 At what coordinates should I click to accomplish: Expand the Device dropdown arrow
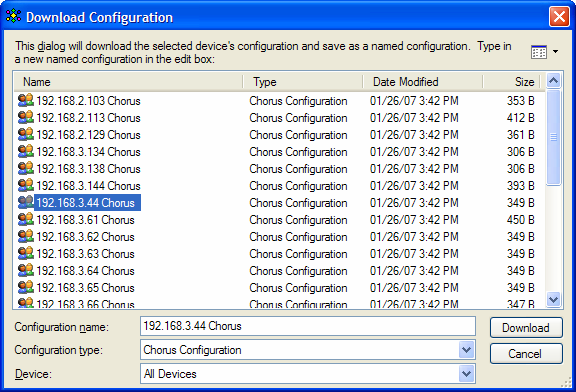pyautogui.click(x=467, y=374)
